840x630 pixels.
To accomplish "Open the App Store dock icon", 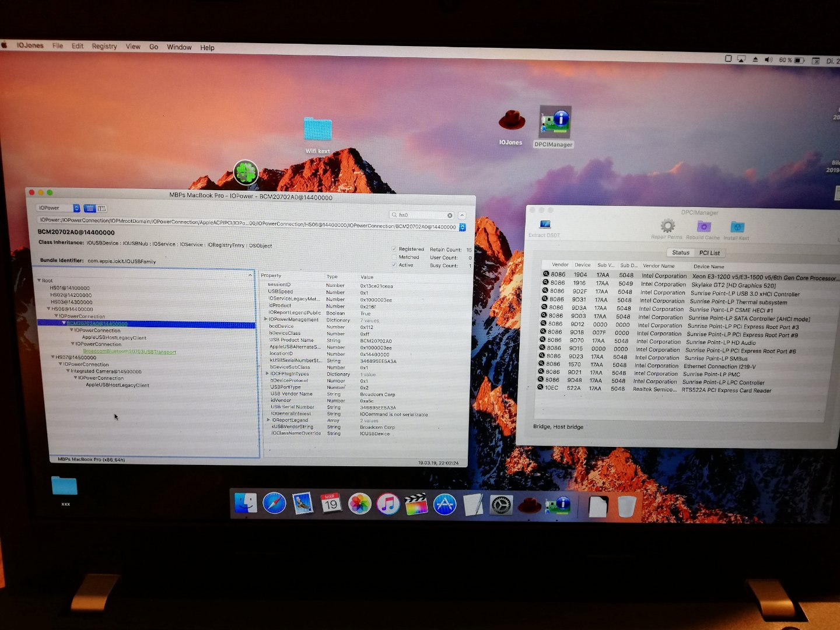I will [444, 504].
